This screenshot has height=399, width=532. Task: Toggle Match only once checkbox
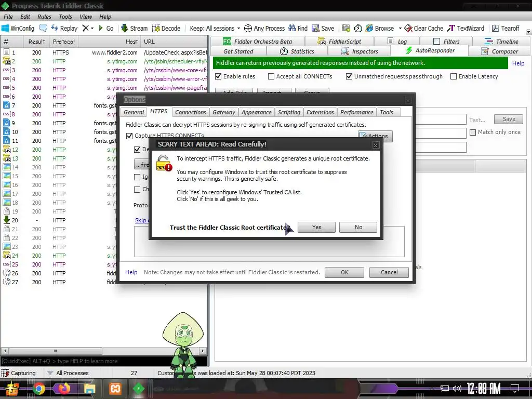click(x=473, y=132)
